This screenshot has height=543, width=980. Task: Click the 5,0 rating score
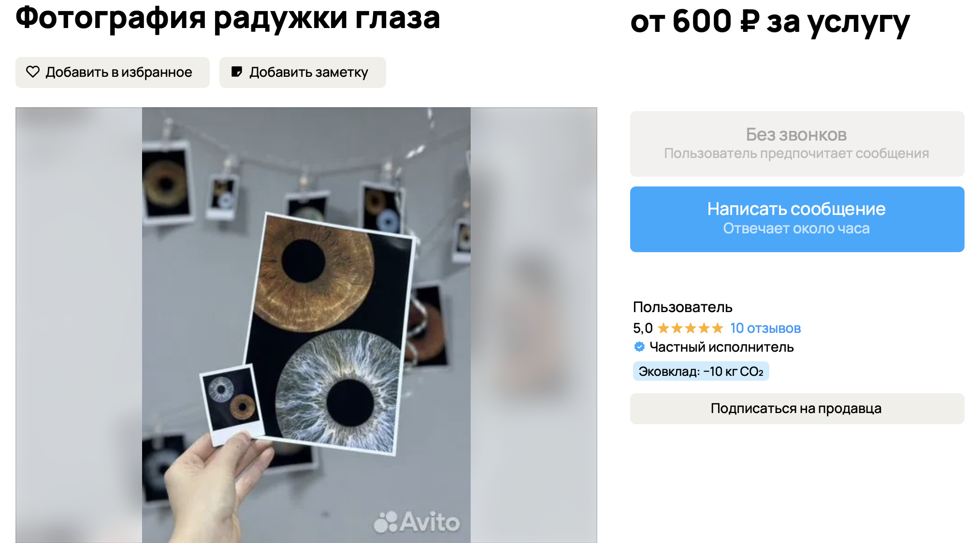coord(643,329)
